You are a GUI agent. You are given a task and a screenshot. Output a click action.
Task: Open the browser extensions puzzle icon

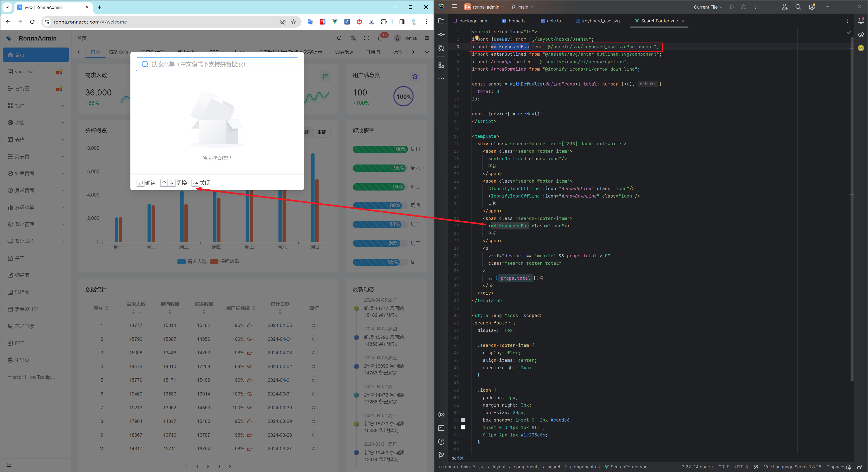click(384, 21)
